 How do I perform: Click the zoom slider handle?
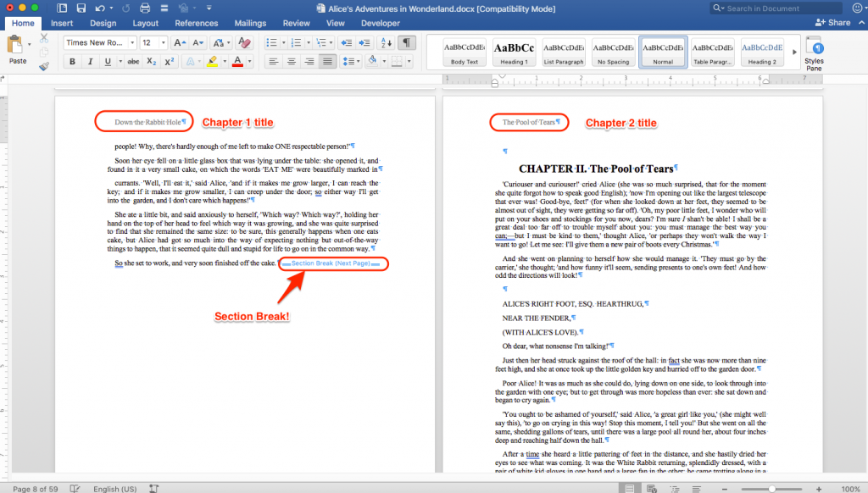[x=771, y=489]
